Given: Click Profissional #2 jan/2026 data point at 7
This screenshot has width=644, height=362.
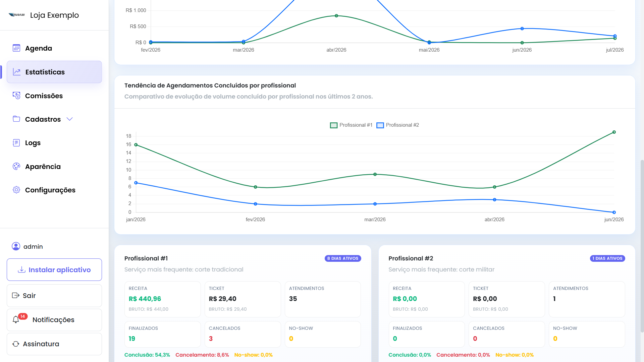Looking at the screenshot, I should [136, 183].
